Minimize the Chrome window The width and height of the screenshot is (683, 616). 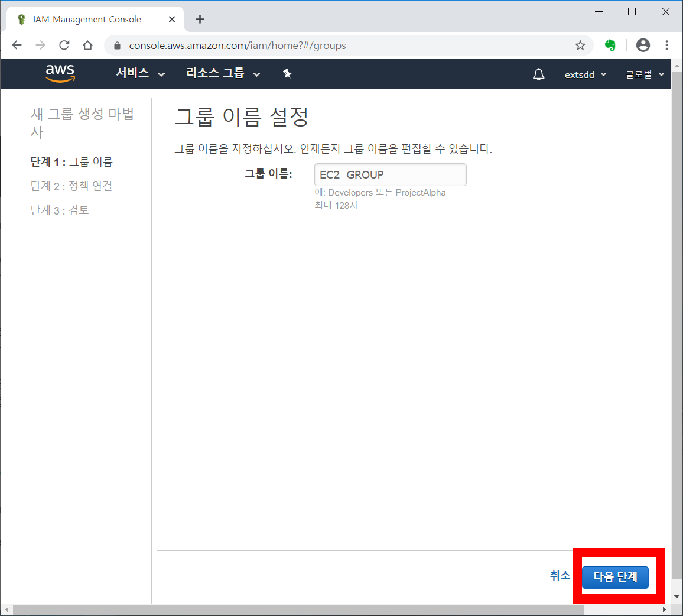599,12
